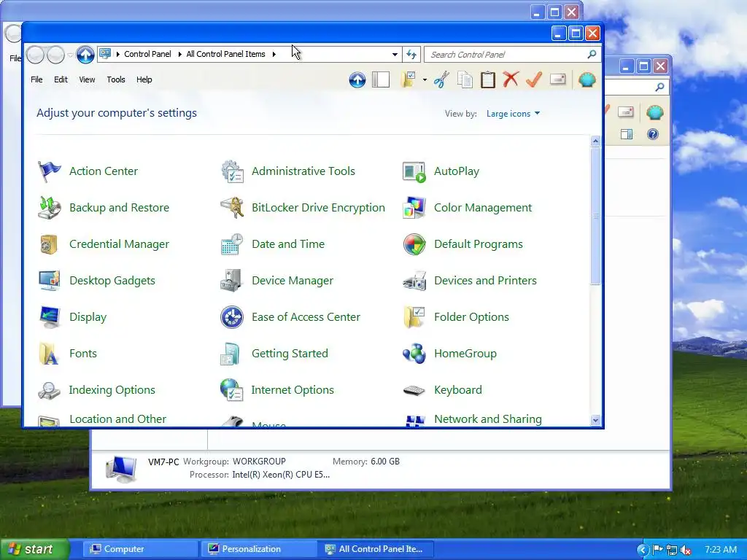Click the blue Up arrow toolbar icon
The height and width of the screenshot is (560, 747).
pos(357,80)
